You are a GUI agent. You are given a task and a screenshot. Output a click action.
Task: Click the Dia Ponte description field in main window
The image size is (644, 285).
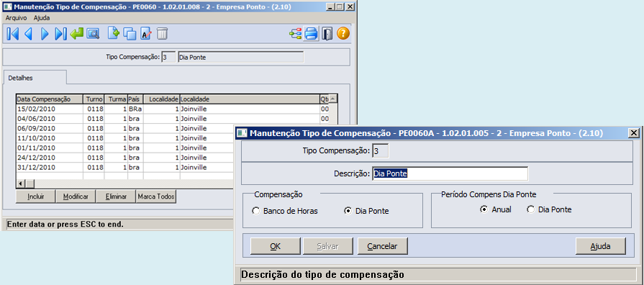point(240,57)
